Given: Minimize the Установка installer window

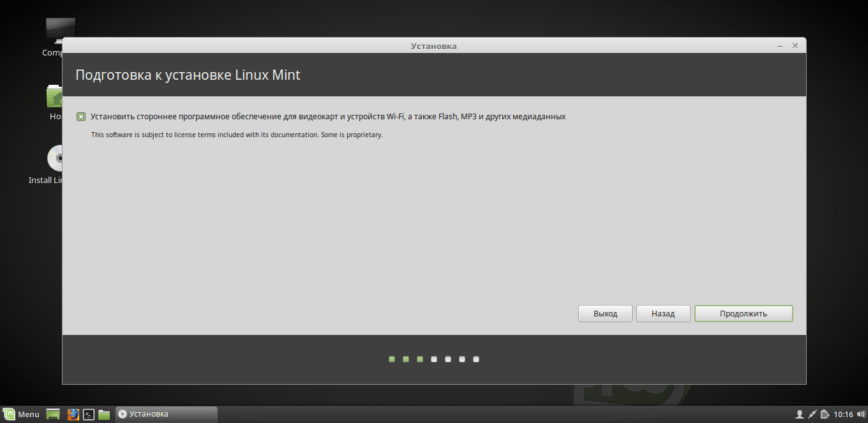Looking at the screenshot, I should click(781, 46).
